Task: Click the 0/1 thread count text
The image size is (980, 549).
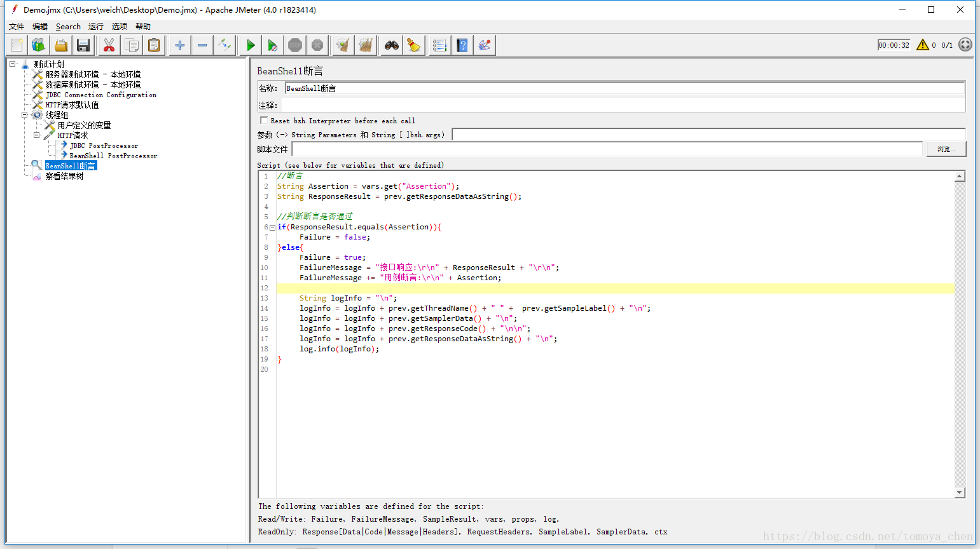Action: [947, 45]
